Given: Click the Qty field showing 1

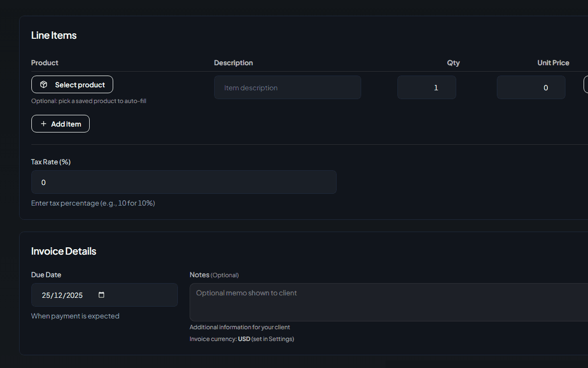Looking at the screenshot, I should pyautogui.click(x=426, y=87).
